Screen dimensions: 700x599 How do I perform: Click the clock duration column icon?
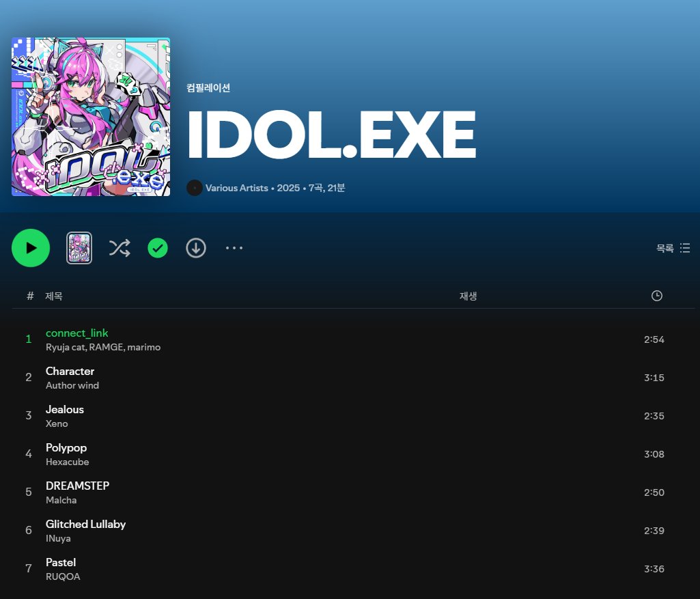point(657,296)
